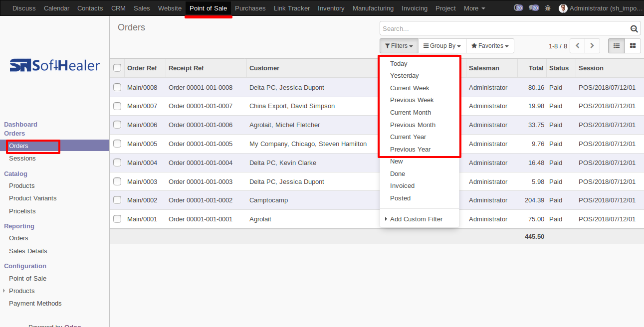Open the notifications counter icon in top bar
The width and height of the screenshot is (644, 327).
pos(518,8)
